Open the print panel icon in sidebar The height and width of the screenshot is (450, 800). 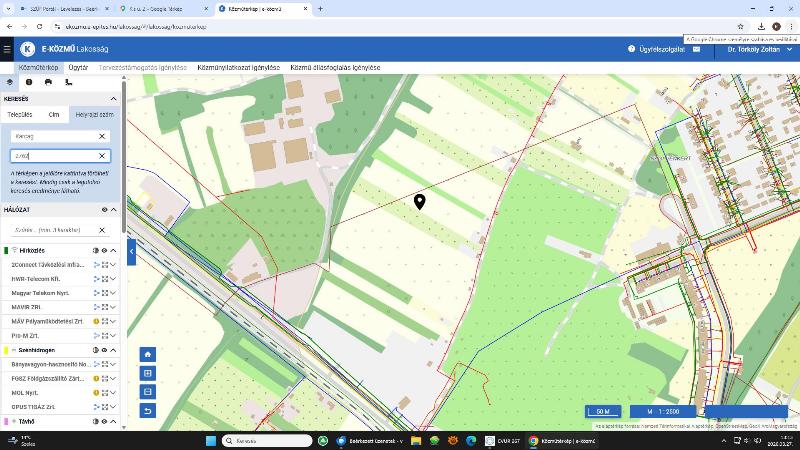(48, 82)
